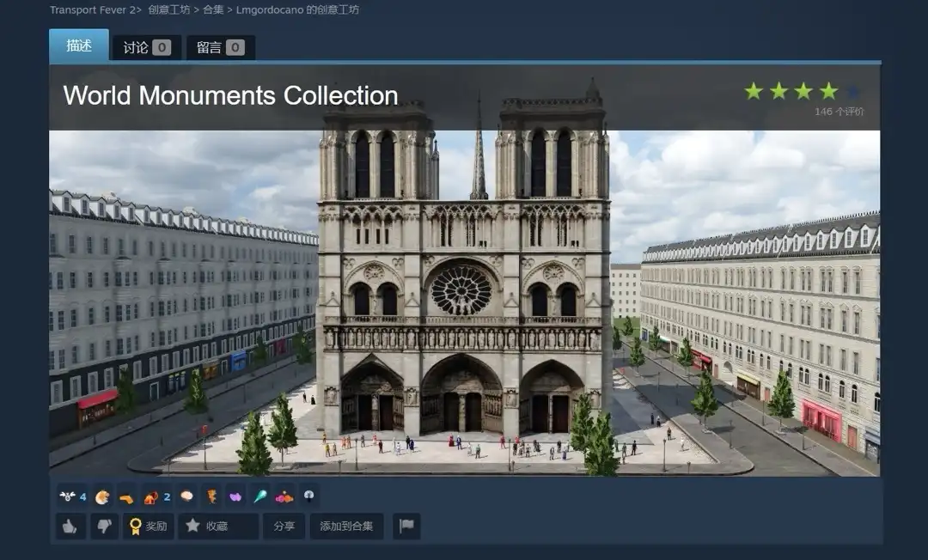Report this collection with flag icon
Screen dimensions: 928x560
(x=406, y=527)
